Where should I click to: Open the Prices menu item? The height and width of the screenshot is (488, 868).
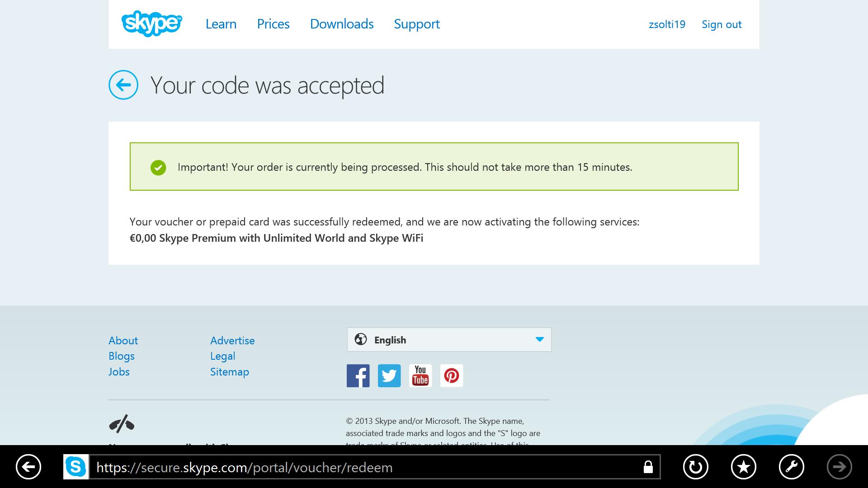point(273,24)
